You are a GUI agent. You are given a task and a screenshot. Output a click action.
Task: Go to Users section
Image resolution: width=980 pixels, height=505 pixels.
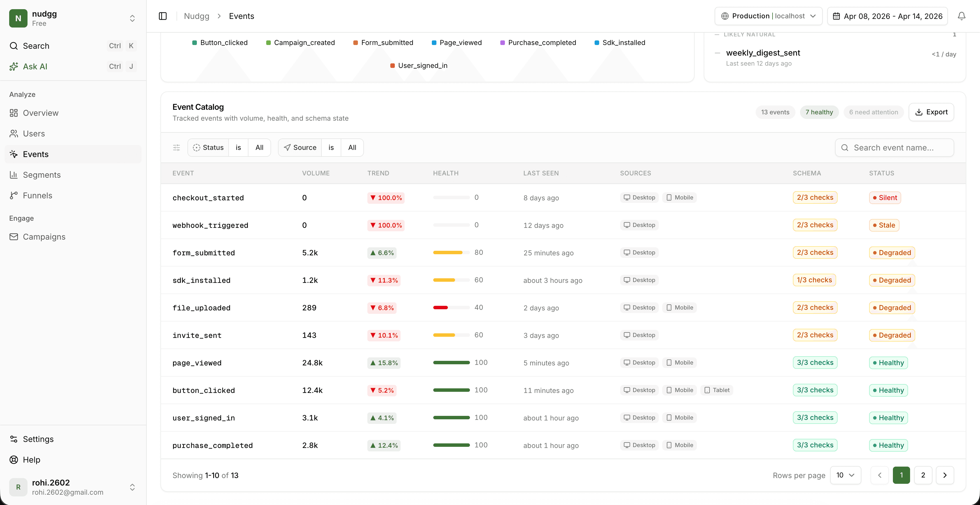(x=73, y=134)
